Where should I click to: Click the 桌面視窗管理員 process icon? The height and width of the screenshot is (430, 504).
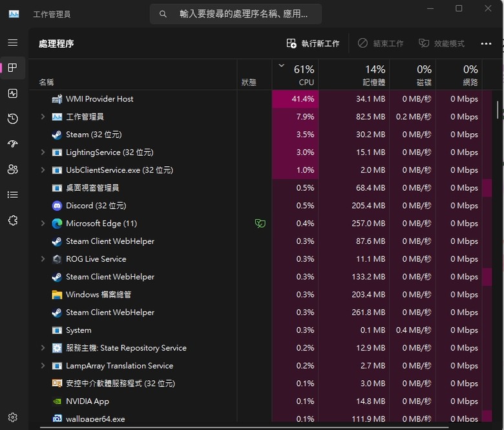click(x=57, y=188)
